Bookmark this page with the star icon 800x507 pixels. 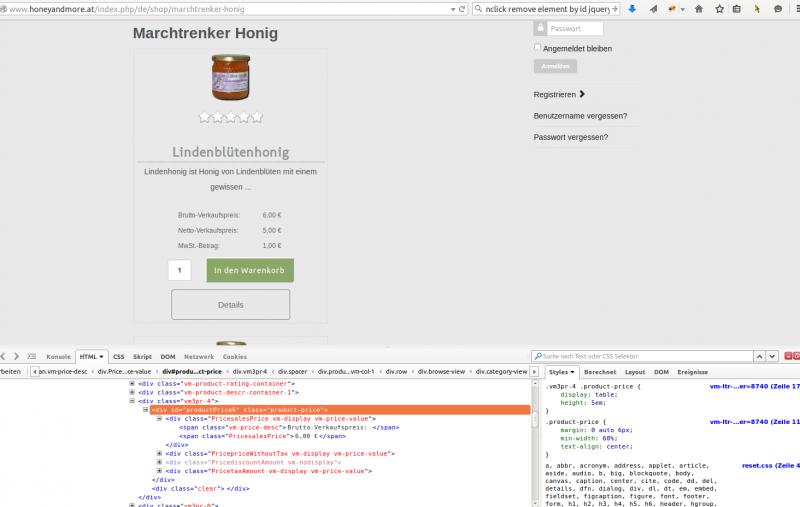pyautogui.click(x=717, y=9)
